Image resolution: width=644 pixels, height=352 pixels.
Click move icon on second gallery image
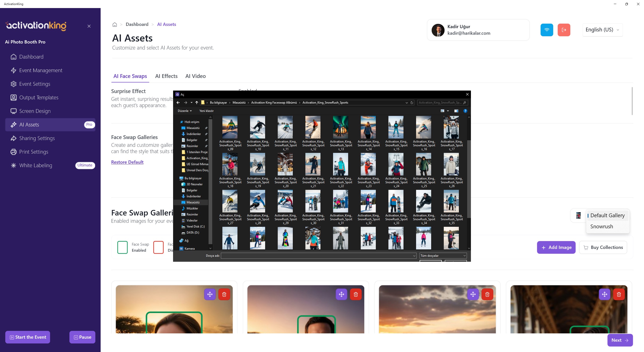[x=341, y=294]
